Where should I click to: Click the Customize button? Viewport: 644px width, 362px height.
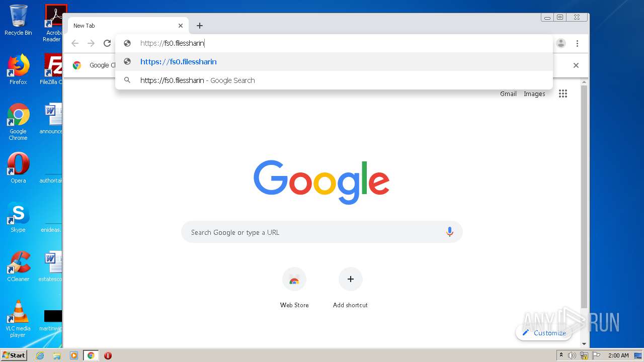pos(544,333)
